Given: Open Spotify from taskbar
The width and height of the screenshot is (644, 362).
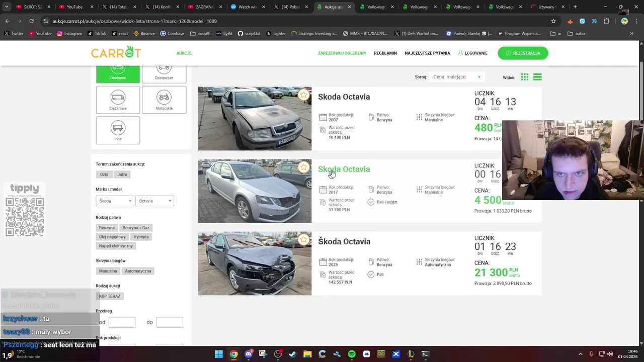Looking at the screenshot, I should 352,354.
